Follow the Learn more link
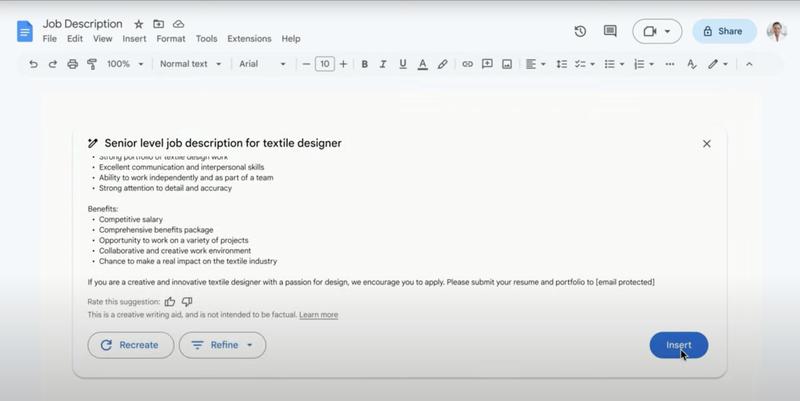 coord(318,315)
